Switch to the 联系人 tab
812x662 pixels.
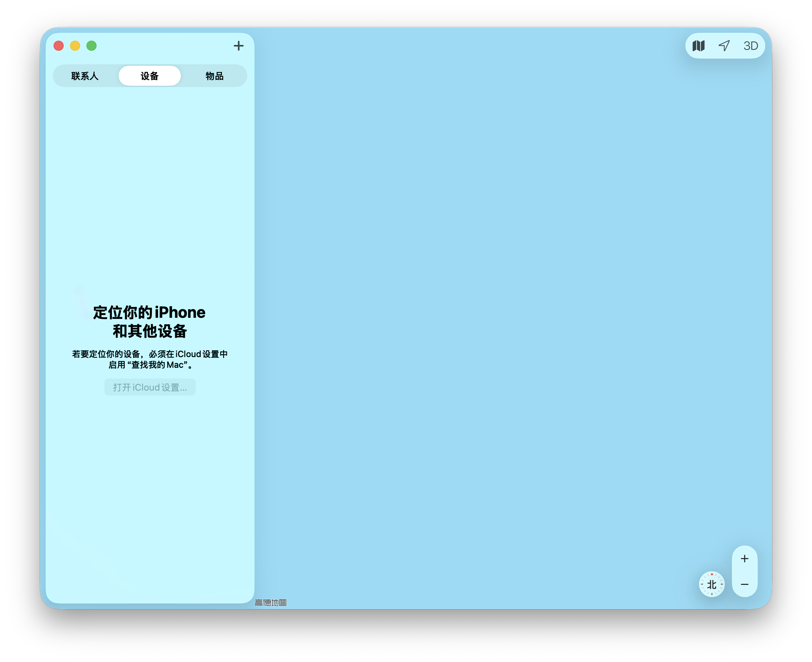click(85, 76)
